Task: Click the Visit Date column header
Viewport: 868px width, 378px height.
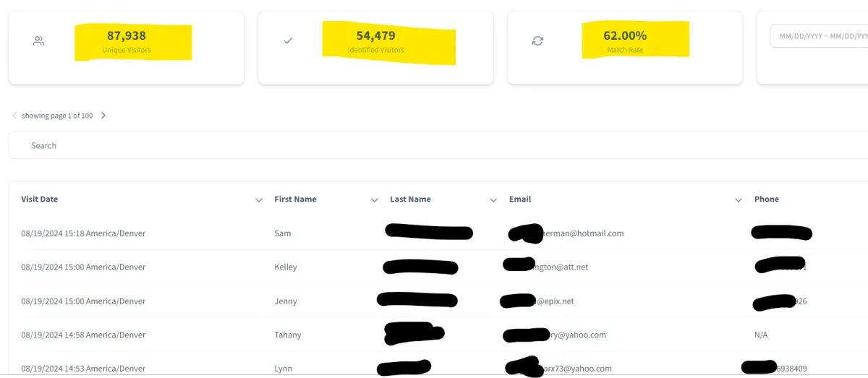Action: (40, 199)
